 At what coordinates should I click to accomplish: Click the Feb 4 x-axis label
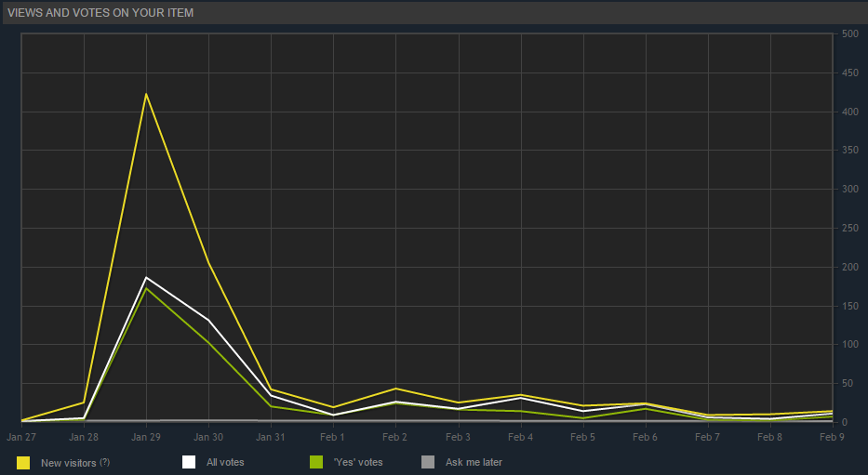520,437
